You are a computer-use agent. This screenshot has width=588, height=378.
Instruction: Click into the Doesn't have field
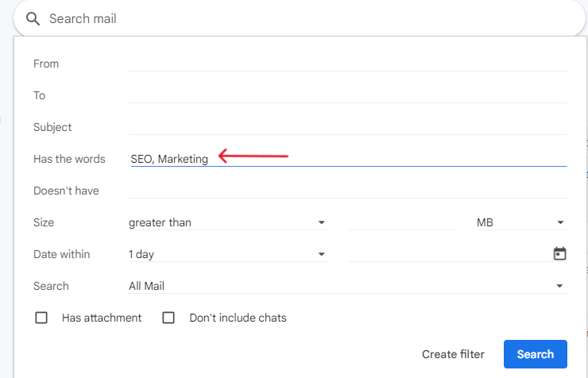click(x=347, y=191)
